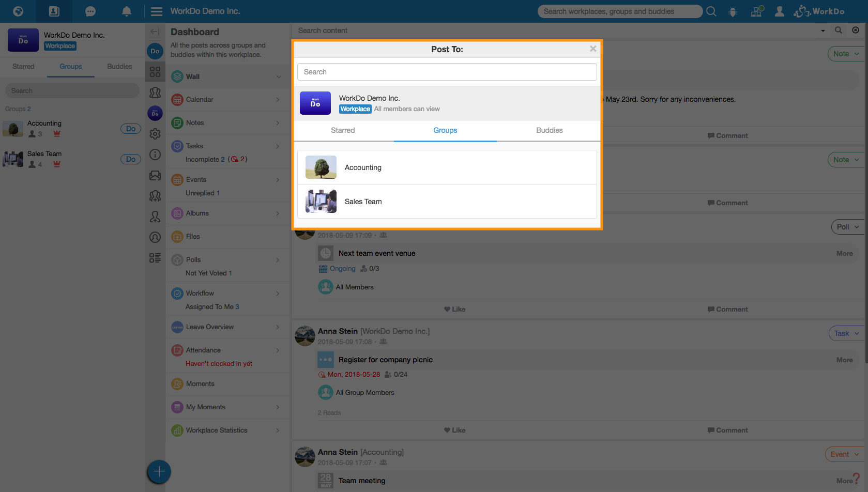Click the Notes tool icon
The image size is (868, 492).
click(177, 123)
